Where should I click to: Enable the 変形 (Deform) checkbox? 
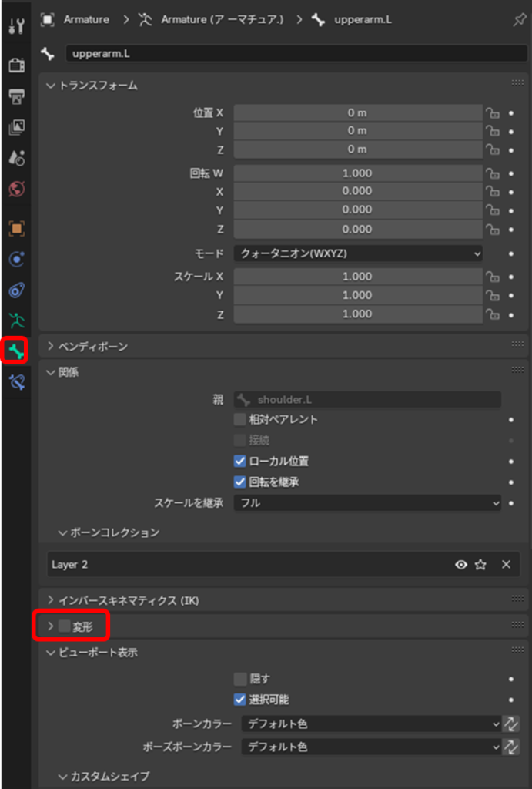click(65, 626)
